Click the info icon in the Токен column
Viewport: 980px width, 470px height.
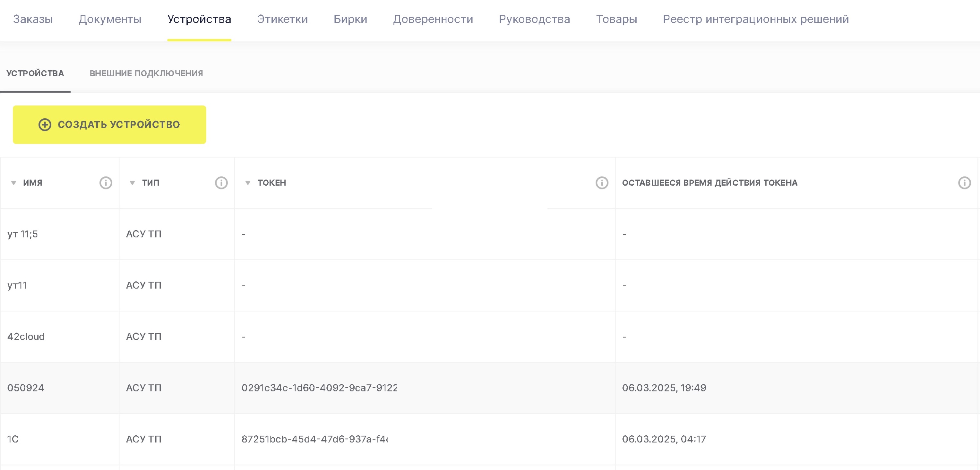[602, 183]
